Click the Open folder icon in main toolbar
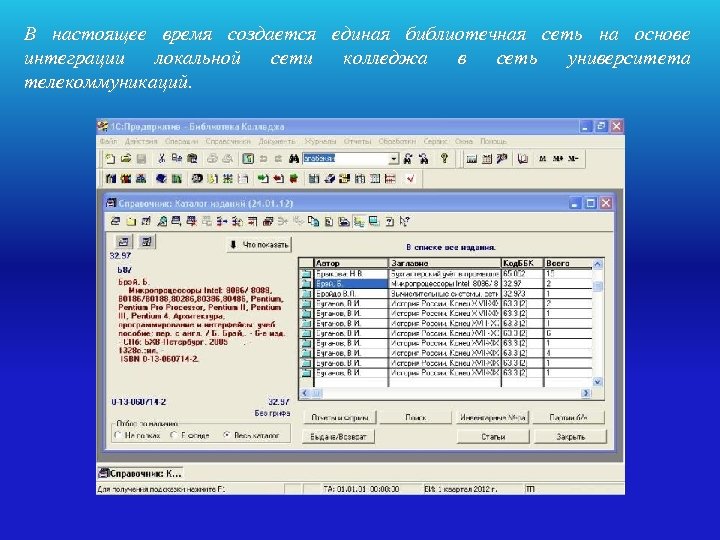This screenshot has height=540, width=720. [125, 159]
